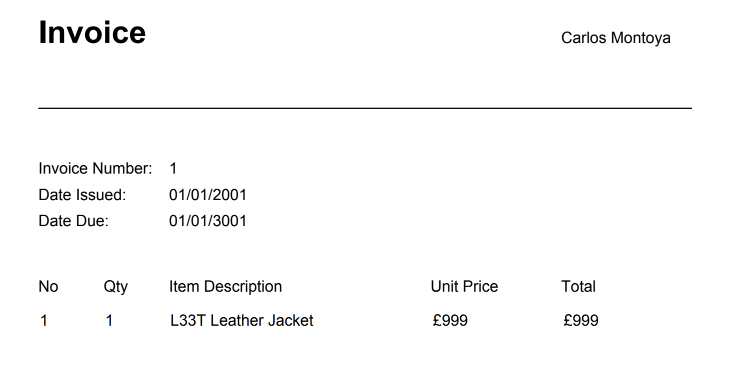
Task: Click the horizontal divider line under the heading
Action: (365, 108)
